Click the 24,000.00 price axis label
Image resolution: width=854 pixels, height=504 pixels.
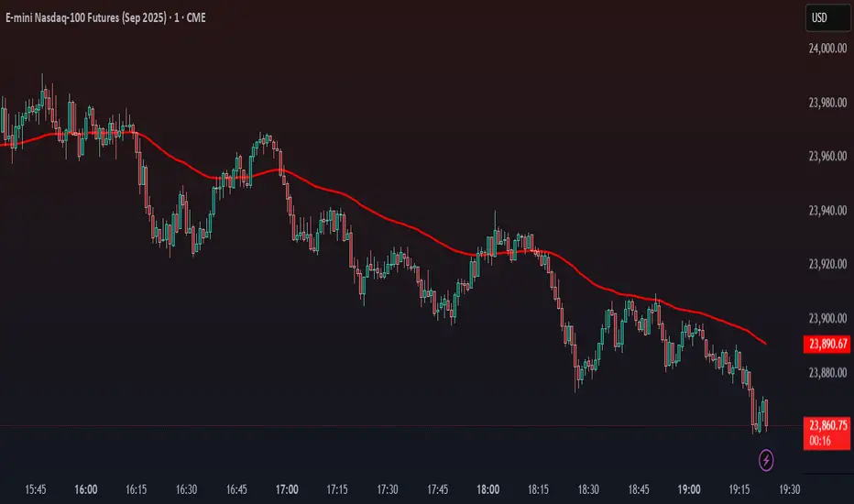(827, 49)
